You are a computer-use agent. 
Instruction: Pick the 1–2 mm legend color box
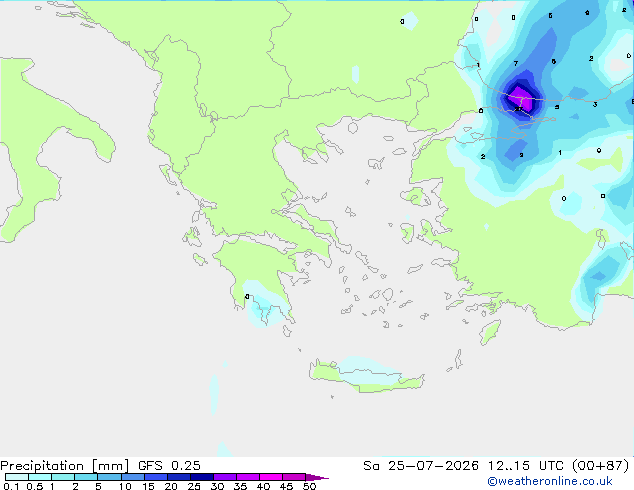click(x=63, y=477)
